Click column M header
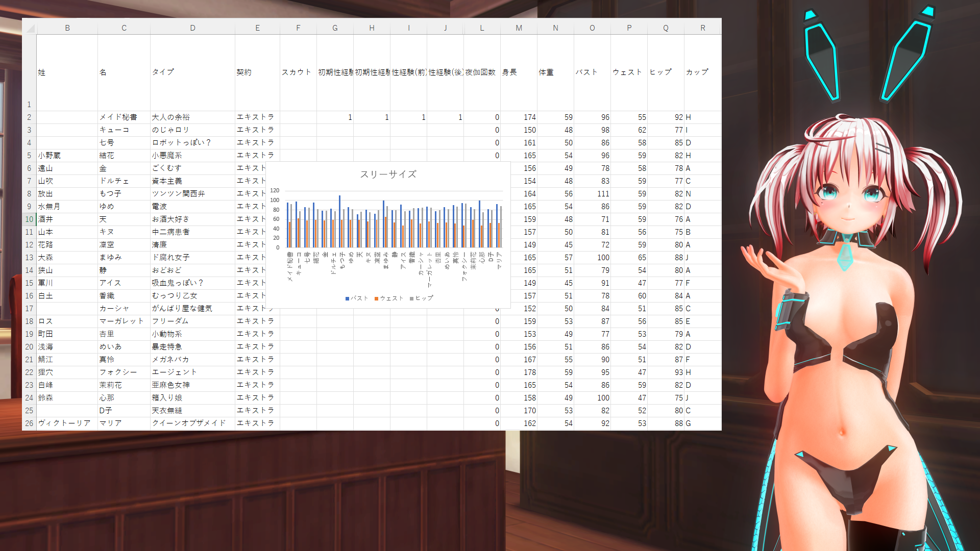This screenshot has width=980, height=551. click(x=519, y=28)
